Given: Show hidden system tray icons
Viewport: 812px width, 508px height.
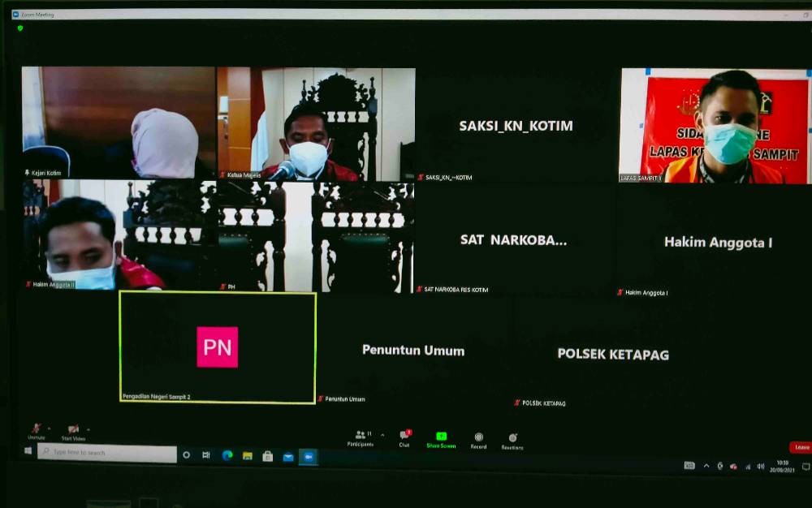Looking at the screenshot, I should tap(706, 466).
